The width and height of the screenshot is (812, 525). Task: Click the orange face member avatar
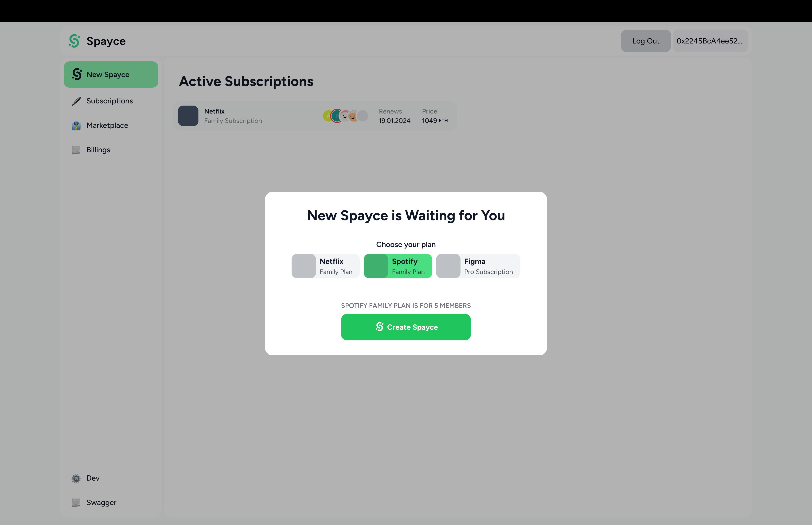coord(353,116)
